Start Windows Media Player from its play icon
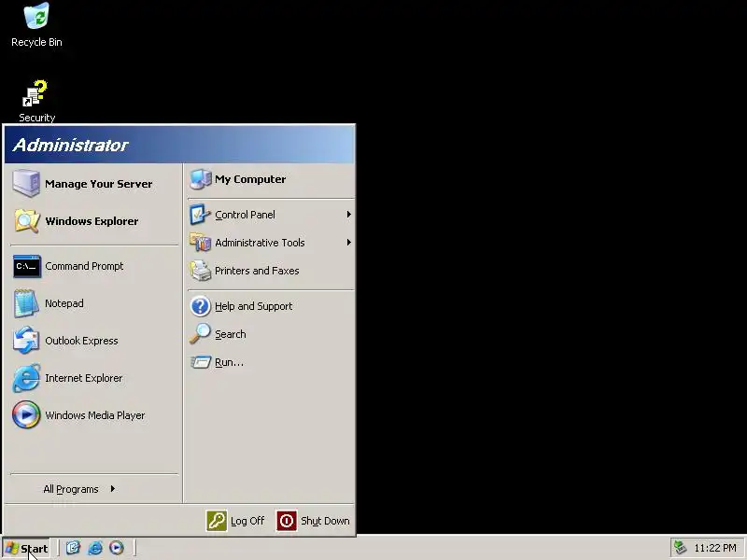The height and width of the screenshot is (560, 747). (26, 414)
